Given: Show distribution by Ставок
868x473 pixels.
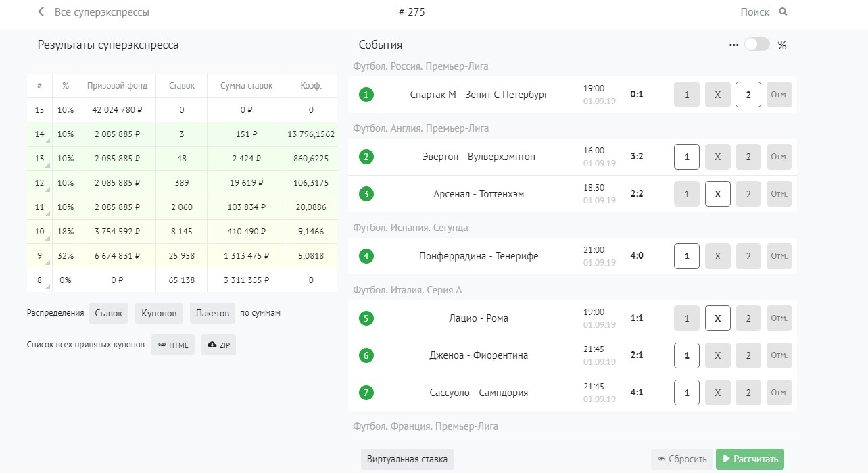Looking at the screenshot, I should point(108,313).
